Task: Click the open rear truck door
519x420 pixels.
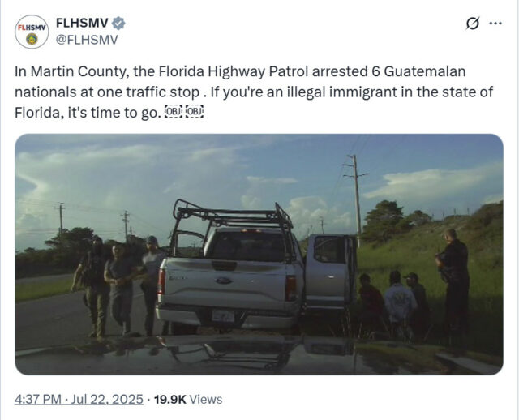Action: pyautogui.click(x=331, y=270)
